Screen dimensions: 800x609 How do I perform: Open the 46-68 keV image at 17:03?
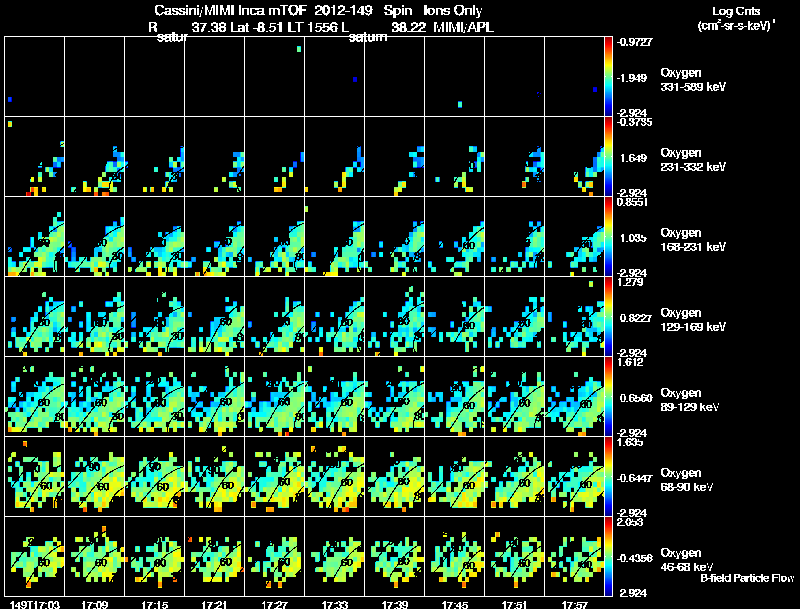point(35,556)
